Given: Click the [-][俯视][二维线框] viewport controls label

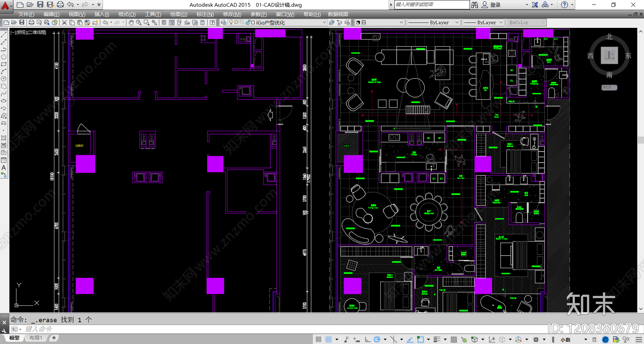Looking at the screenshot, I should [28, 32].
